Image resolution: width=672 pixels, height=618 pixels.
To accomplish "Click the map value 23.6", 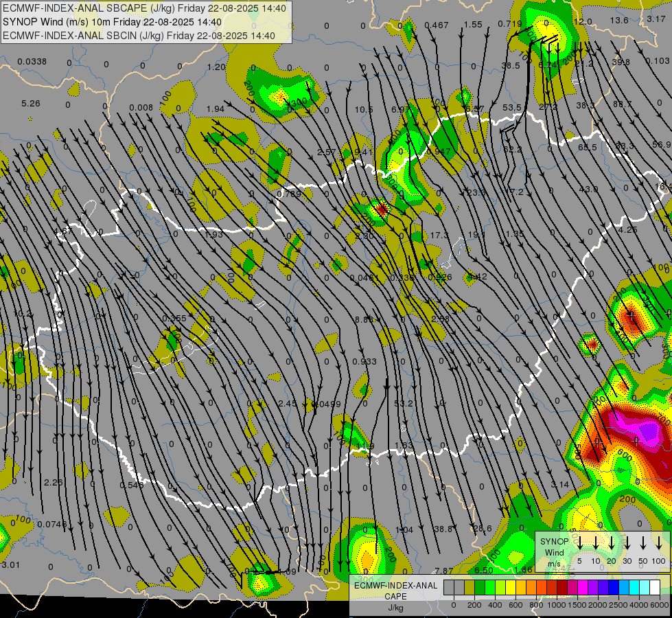I will 476,192.
